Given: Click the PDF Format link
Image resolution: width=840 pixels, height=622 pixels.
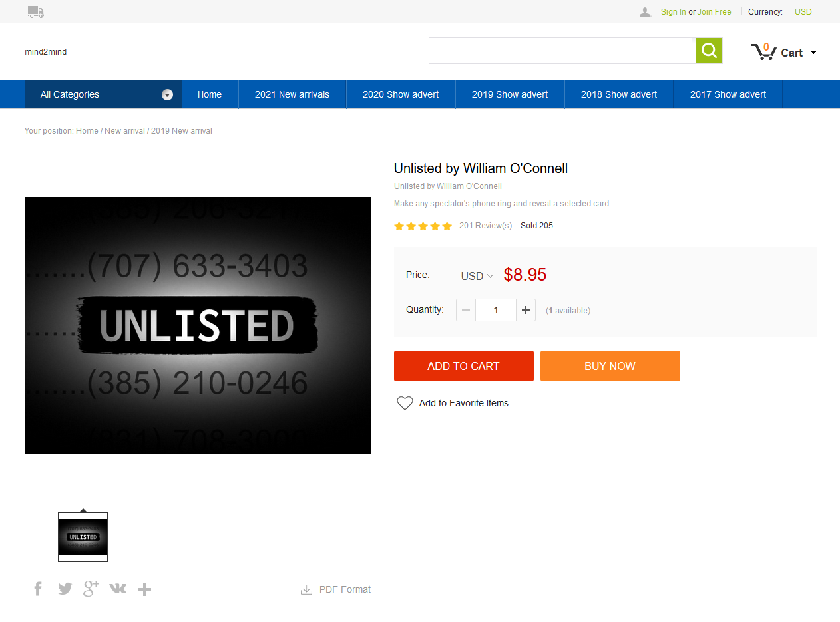Looking at the screenshot, I should (345, 589).
